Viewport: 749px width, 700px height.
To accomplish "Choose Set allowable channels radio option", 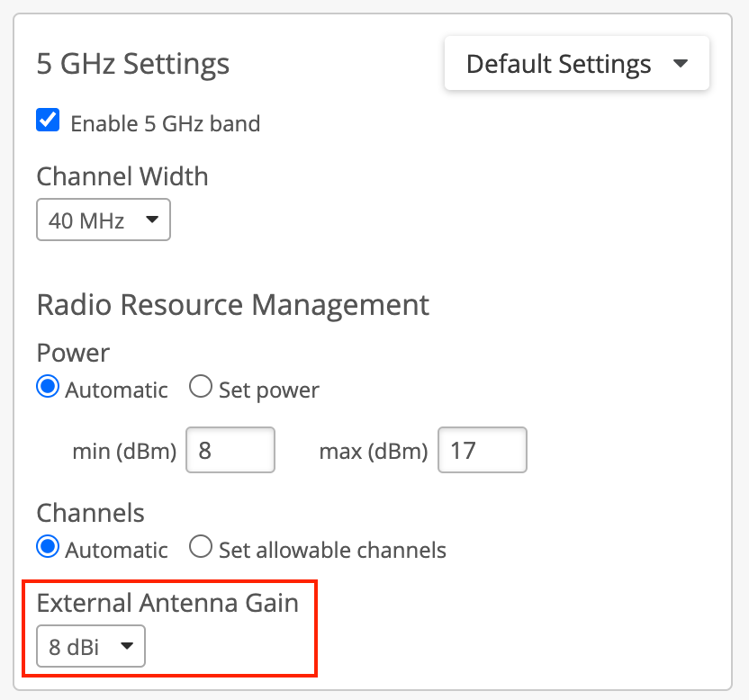I will 201,547.
